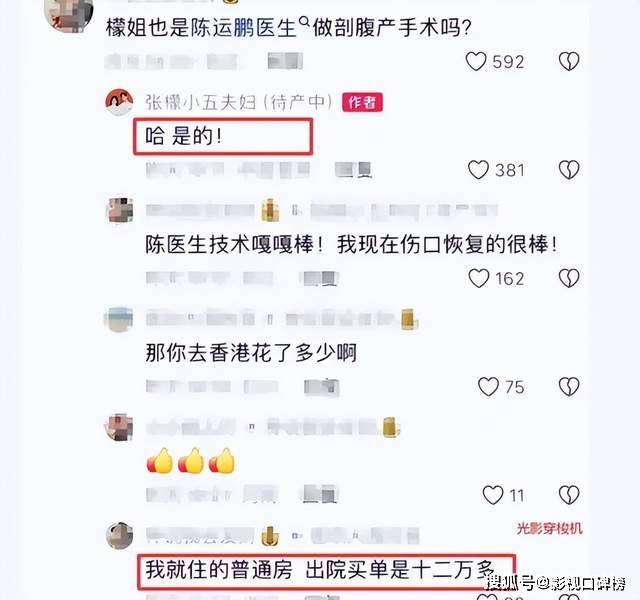The width and height of the screenshot is (640, 600).
Task: Like the thumbs-up emoji comment
Action: tap(493, 495)
